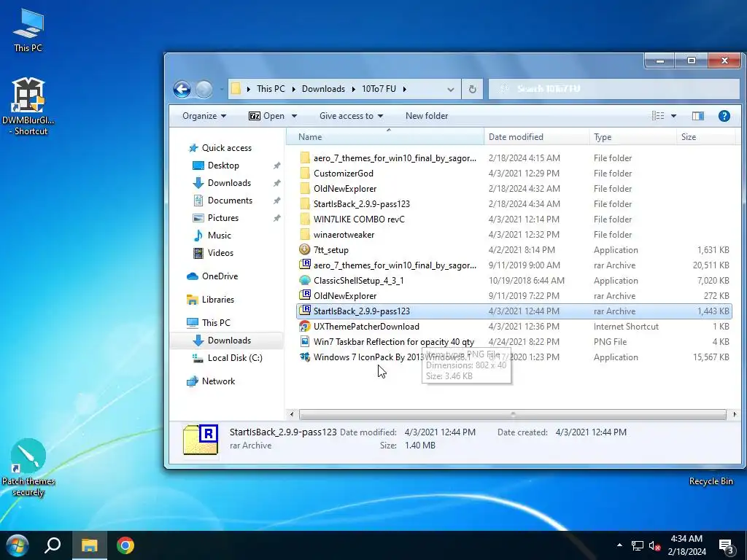Screen dimensions: 747x560
Task: Select ClassicShellSetup_4_3_1 application icon
Action: click(305, 280)
